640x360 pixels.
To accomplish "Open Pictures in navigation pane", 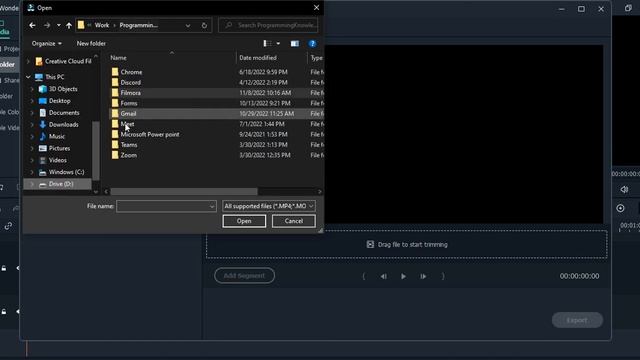I will tap(59, 148).
